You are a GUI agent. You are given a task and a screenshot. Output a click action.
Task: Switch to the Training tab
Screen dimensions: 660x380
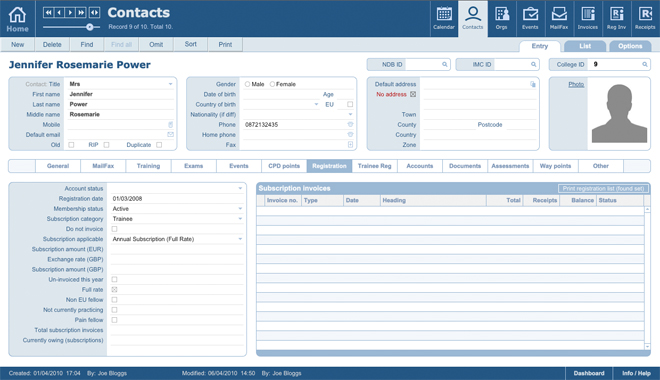point(148,166)
